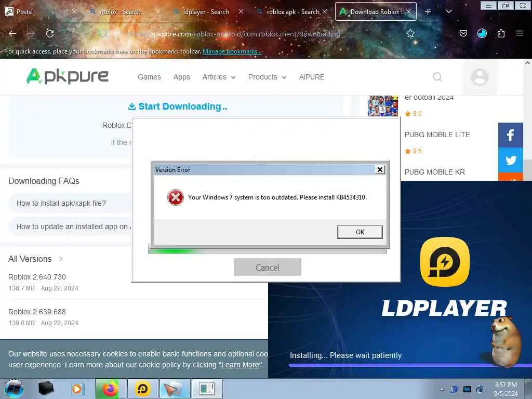532x399 pixels.
Task: Expand the Articles dropdown
Action: (x=219, y=77)
